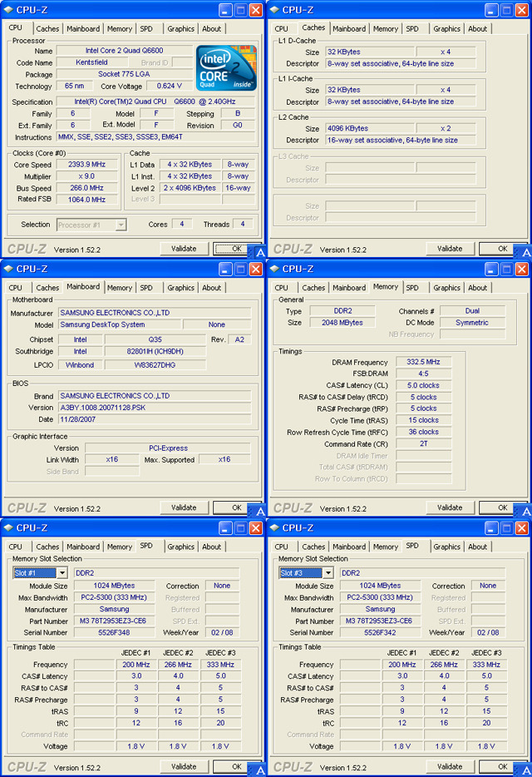Click Validate in the Caches window
The height and width of the screenshot is (777, 532).
click(x=450, y=249)
